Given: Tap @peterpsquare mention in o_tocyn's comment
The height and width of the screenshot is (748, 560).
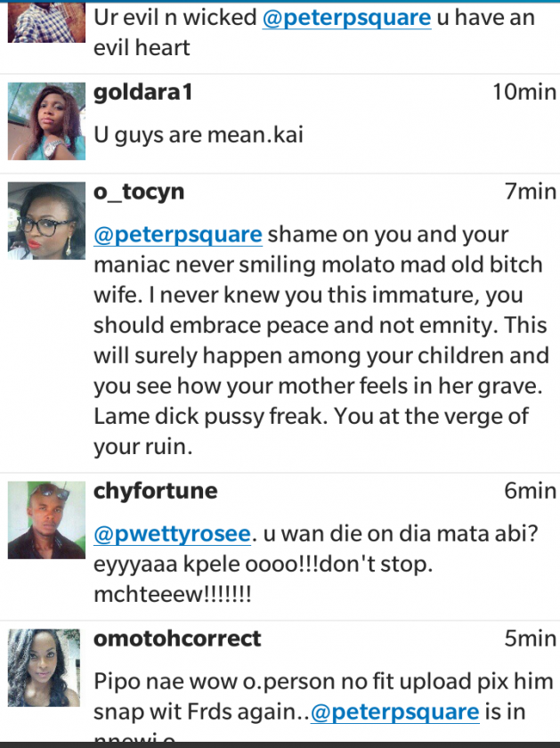Looking at the screenshot, I should coord(178,235).
